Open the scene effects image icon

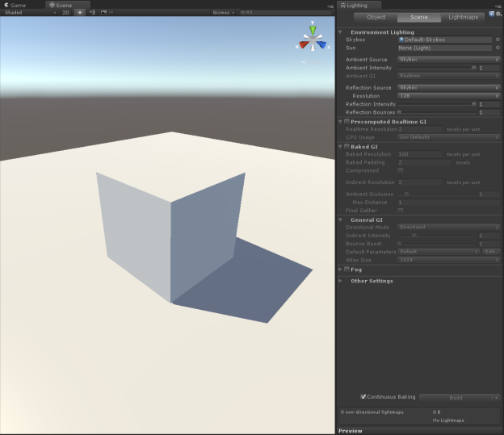105,13
